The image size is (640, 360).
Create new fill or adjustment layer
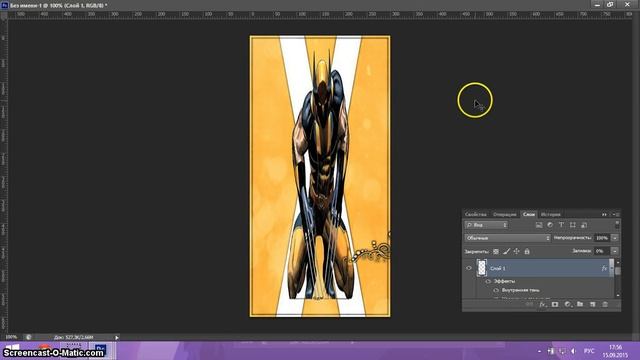[x=568, y=304]
